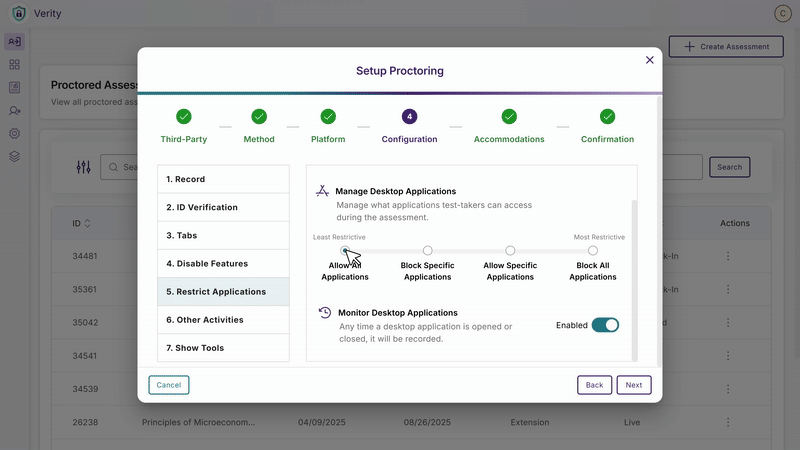The height and width of the screenshot is (450, 800).
Task: Open the dashboard grid icon in sidebar
Action: tap(14, 64)
